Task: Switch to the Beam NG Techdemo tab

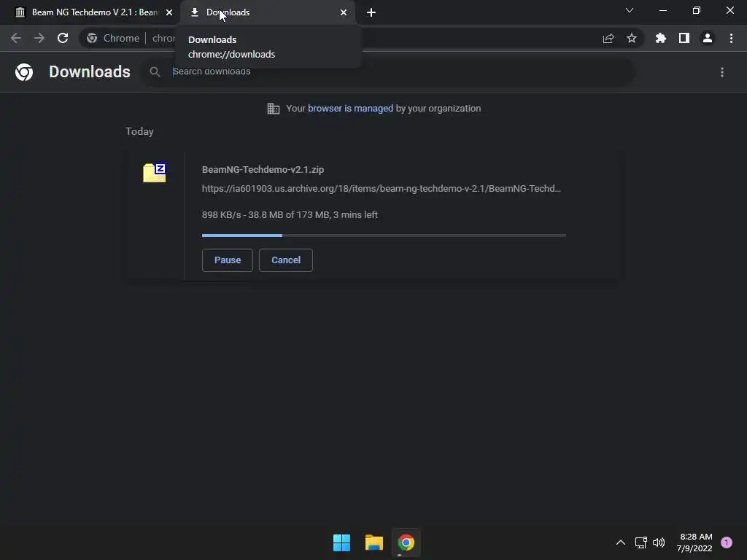Action: tap(90, 12)
